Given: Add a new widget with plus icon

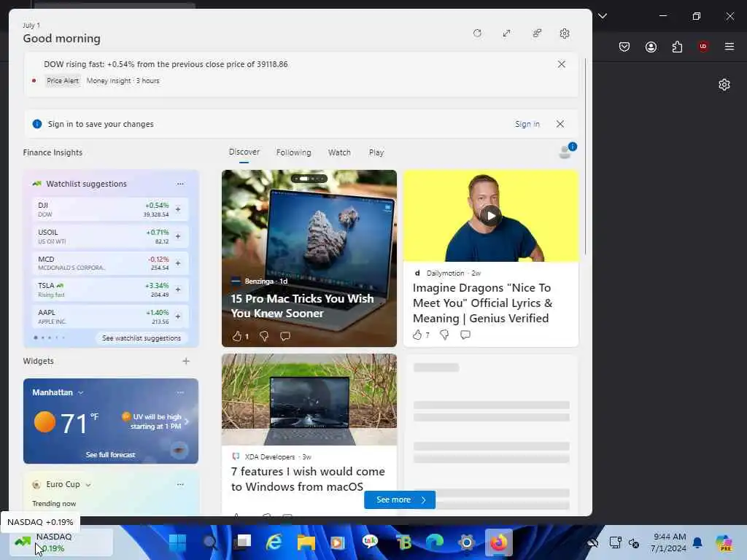Looking at the screenshot, I should pyautogui.click(x=186, y=361).
